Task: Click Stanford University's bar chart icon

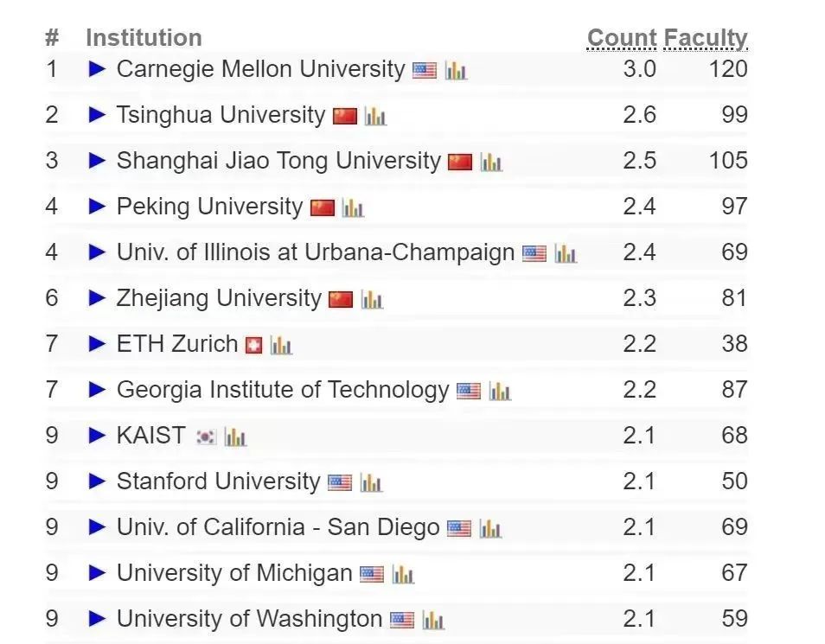Action: point(371,482)
